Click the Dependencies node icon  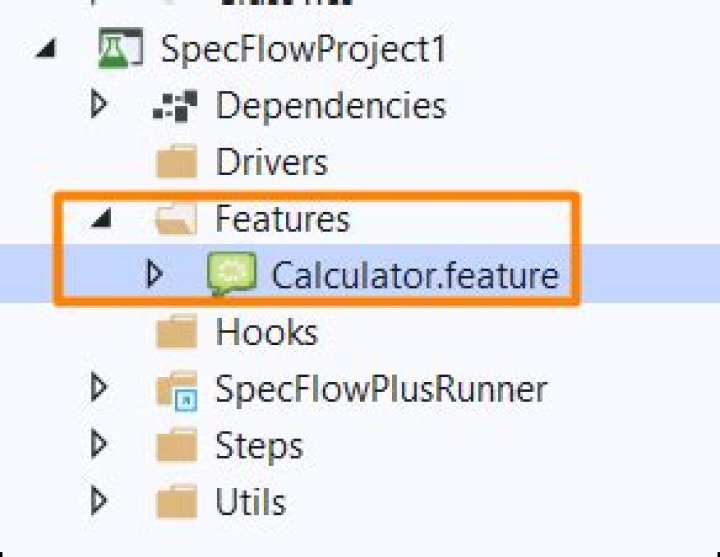pos(176,106)
